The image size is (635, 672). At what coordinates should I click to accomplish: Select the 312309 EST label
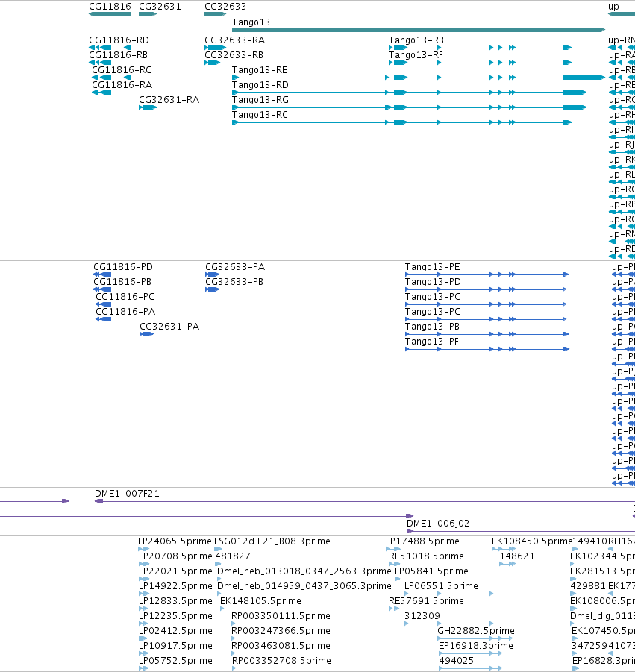click(x=422, y=616)
